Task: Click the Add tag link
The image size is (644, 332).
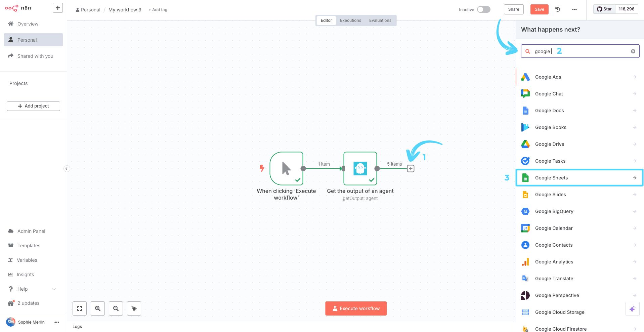Action: [158, 10]
